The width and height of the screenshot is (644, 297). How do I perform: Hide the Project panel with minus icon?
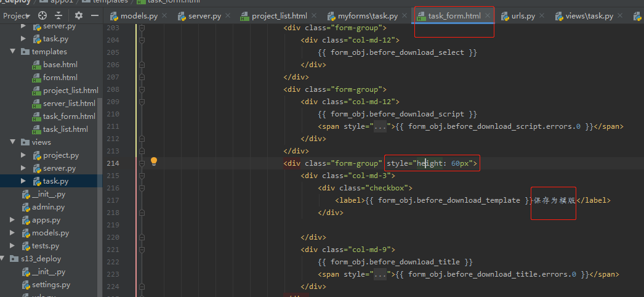click(95, 15)
